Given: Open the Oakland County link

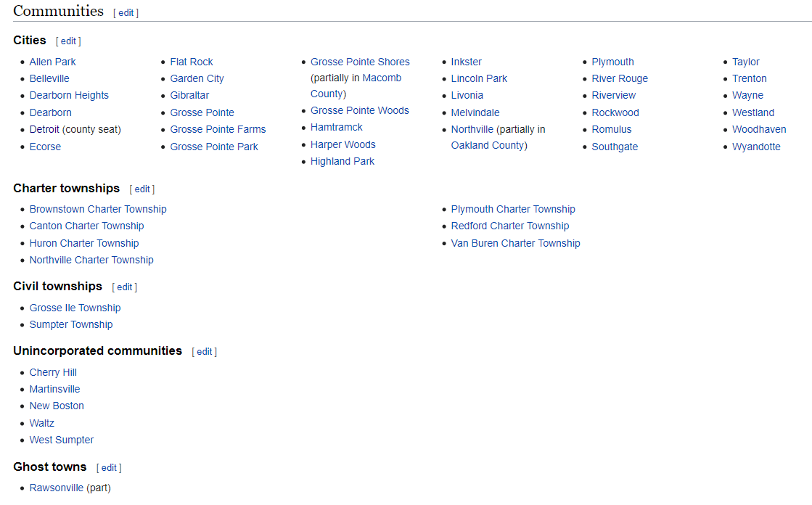Looking at the screenshot, I should click(x=488, y=144).
